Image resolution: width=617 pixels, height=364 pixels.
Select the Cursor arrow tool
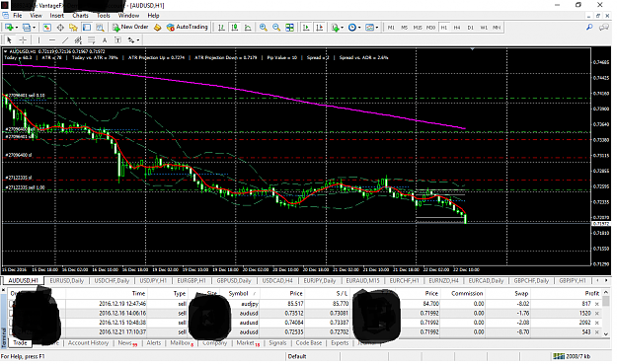click(9, 40)
